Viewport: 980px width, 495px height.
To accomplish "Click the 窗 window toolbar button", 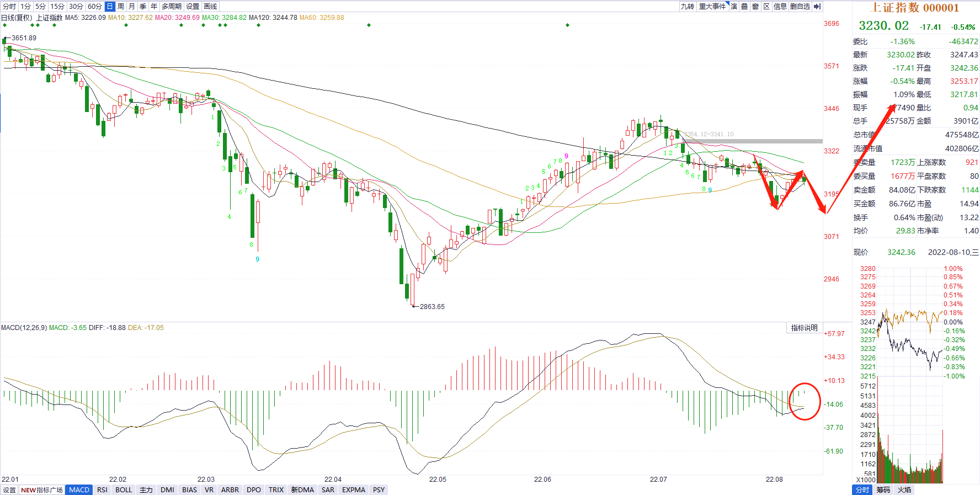I will [755, 7].
